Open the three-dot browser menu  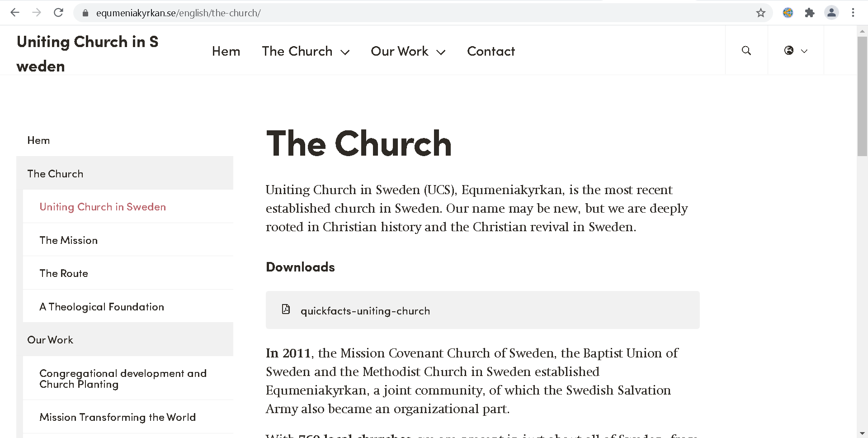(x=854, y=13)
